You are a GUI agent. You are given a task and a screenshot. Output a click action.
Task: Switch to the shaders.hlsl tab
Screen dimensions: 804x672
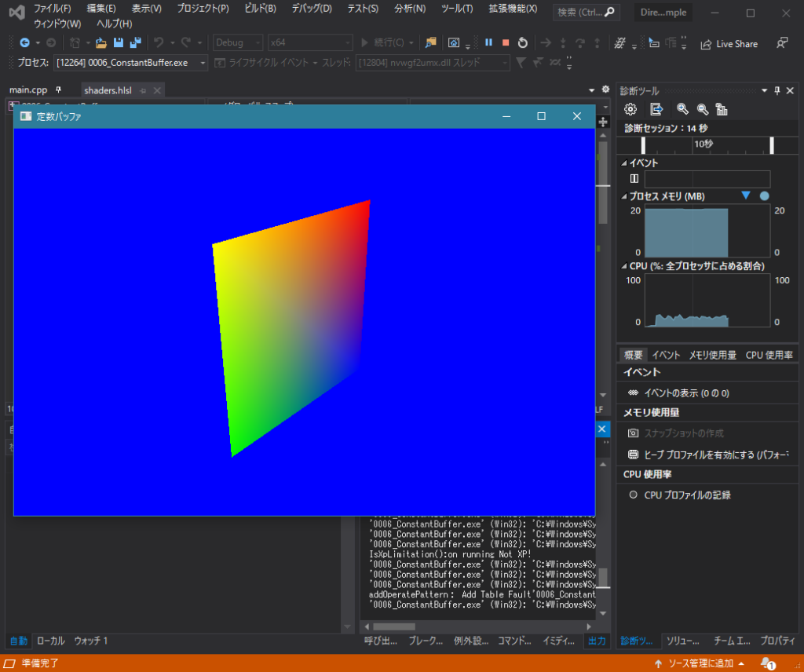tap(109, 90)
